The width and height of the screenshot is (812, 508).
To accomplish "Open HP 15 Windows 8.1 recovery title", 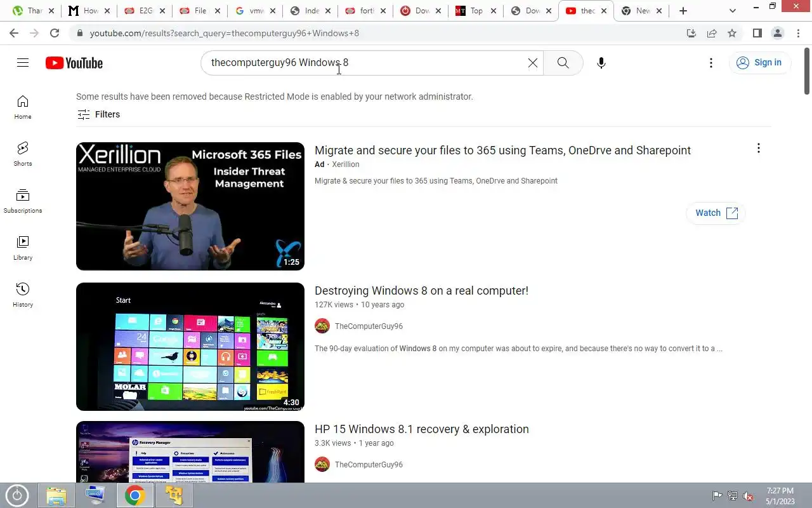I will (x=422, y=429).
